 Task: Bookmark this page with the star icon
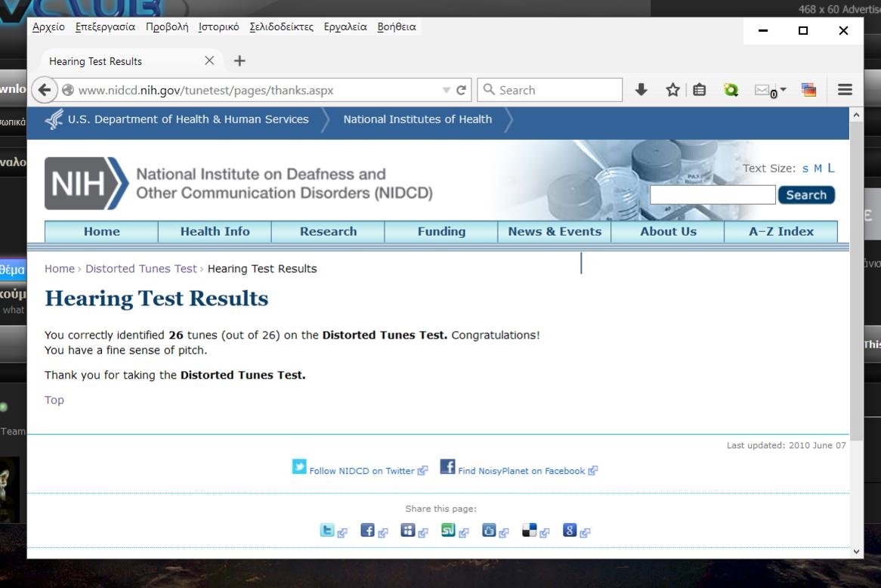(672, 90)
